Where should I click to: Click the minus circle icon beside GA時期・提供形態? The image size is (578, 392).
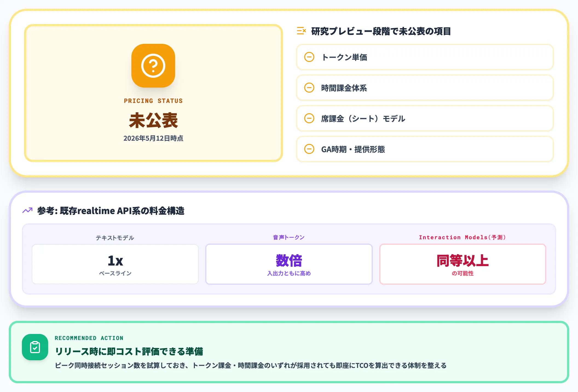click(309, 149)
